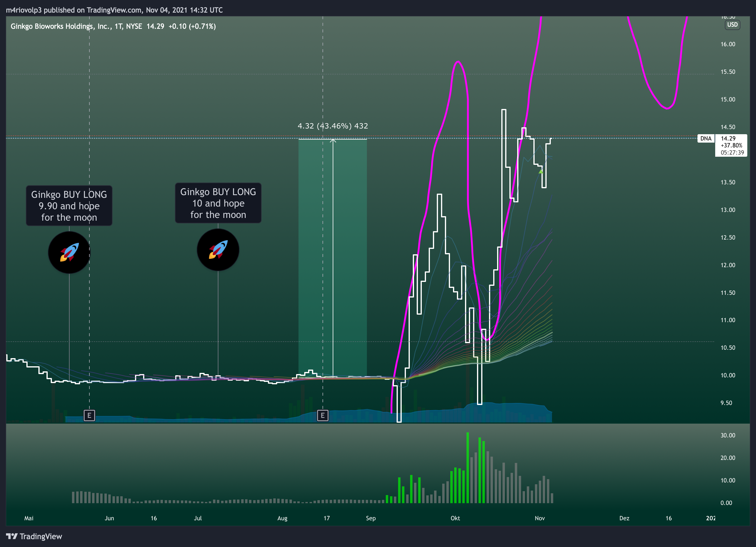Click the Nov label on the time axis
756x547 pixels.
coord(540,518)
